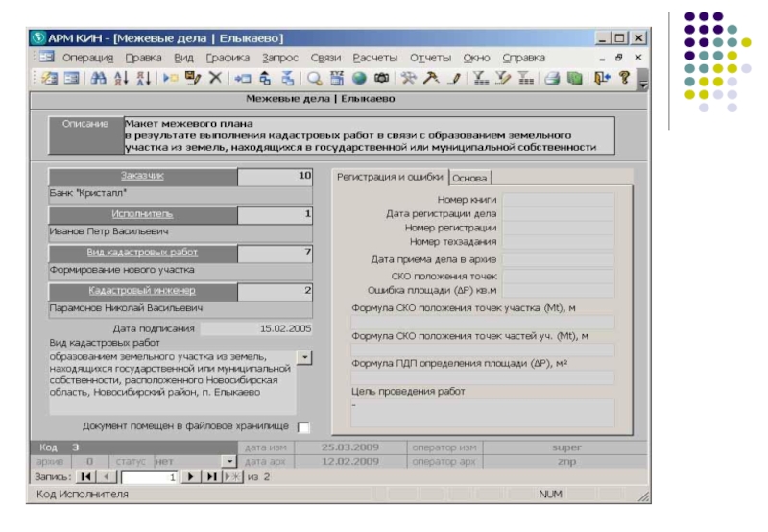Click the yellow question mark help icon
Viewport: 768px width, 532px height.
(x=624, y=80)
